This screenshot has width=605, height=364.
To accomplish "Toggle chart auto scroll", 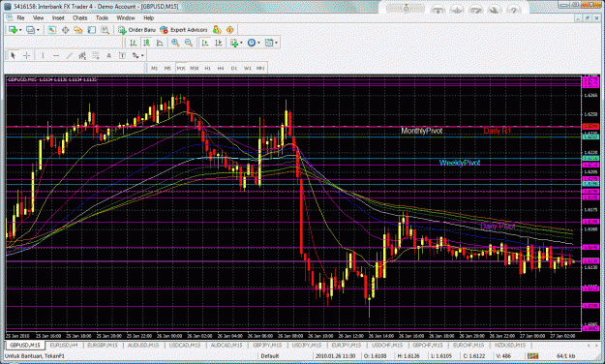I will pyautogui.click(x=205, y=43).
